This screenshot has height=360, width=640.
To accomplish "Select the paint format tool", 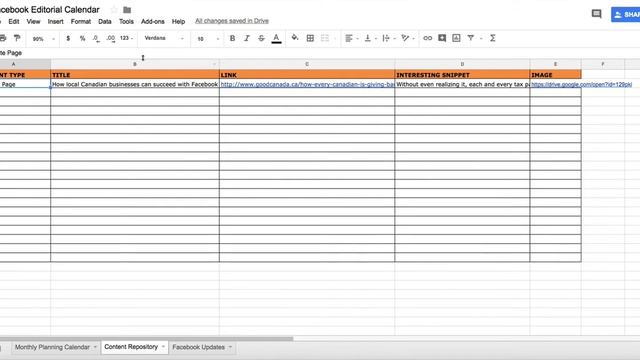I will [17, 38].
